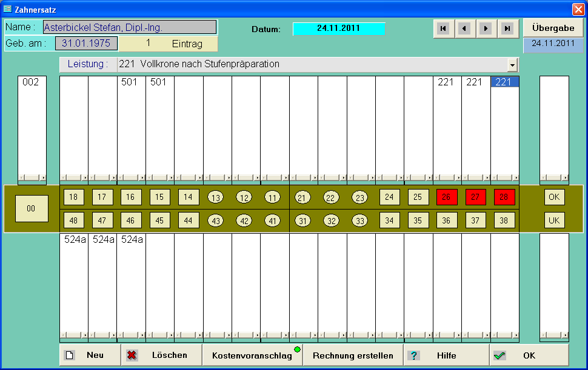Go to the next record

[485, 28]
